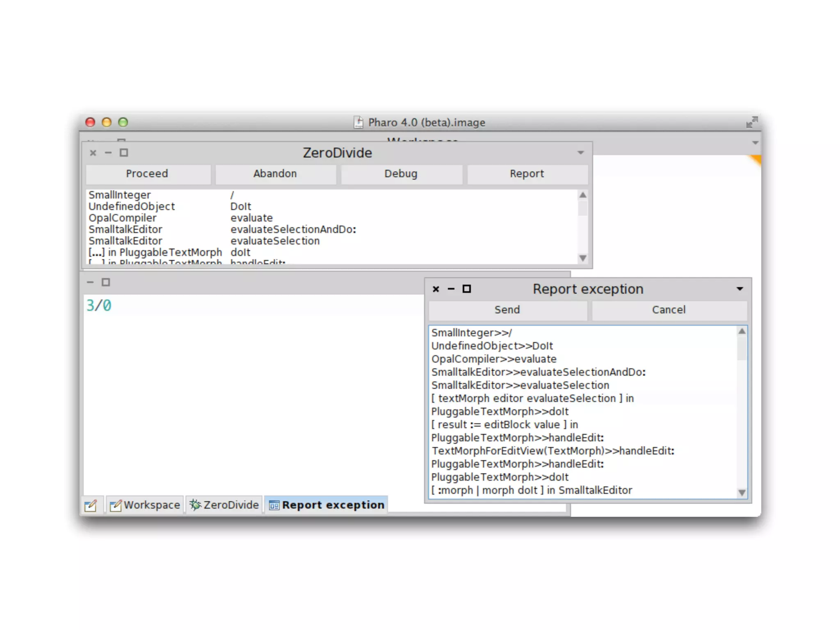840x630 pixels.
Task: Switch to the ZeroDivide taskbar tab
Action: [x=225, y=505]
